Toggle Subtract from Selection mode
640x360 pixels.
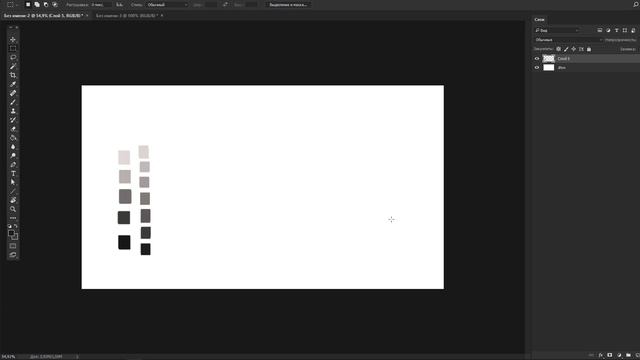46,4
